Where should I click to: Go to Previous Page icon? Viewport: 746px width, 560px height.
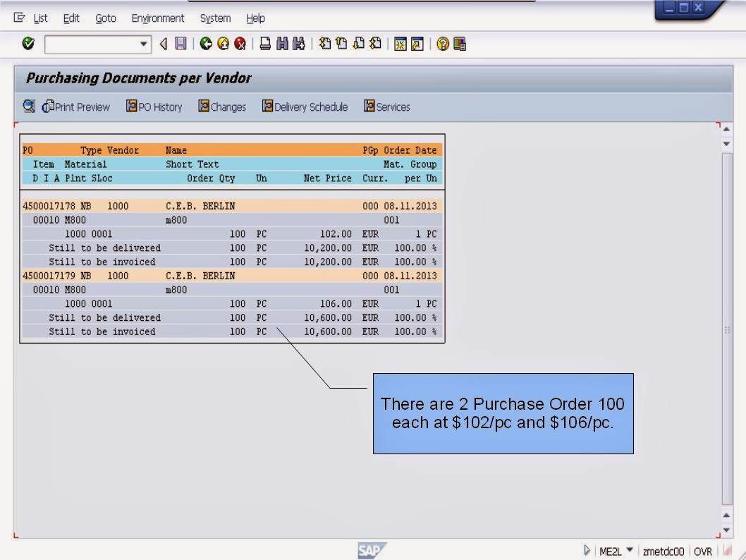coord(341,44)
